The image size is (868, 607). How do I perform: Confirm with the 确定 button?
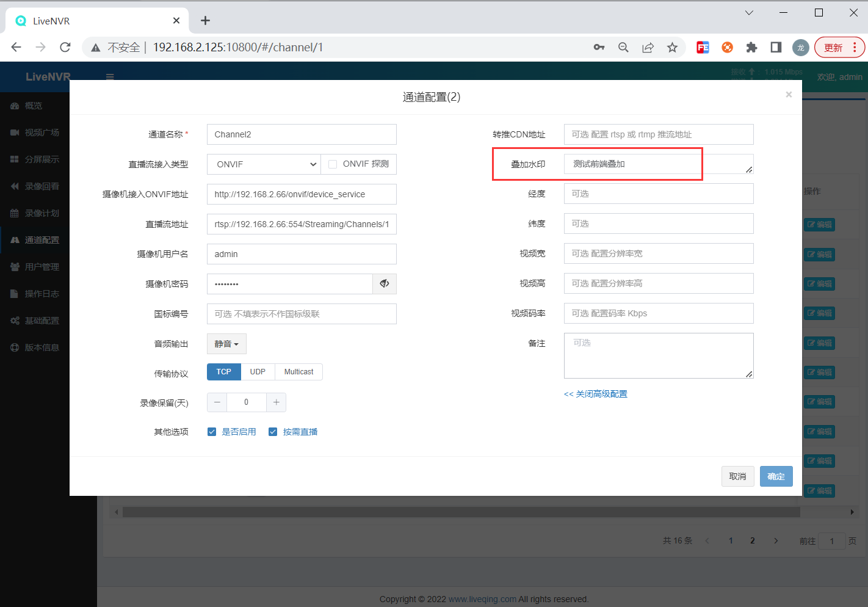tap(776, 476)
